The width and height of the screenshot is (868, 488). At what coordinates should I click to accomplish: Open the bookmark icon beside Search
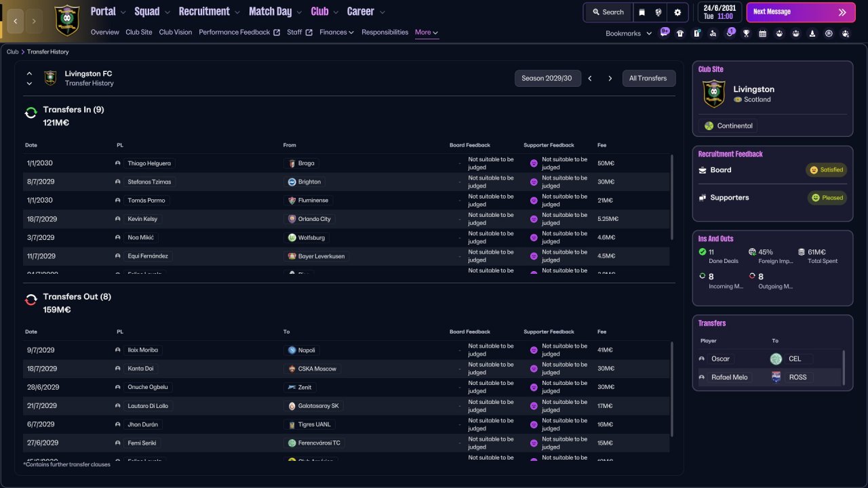(x=642, y=12)
